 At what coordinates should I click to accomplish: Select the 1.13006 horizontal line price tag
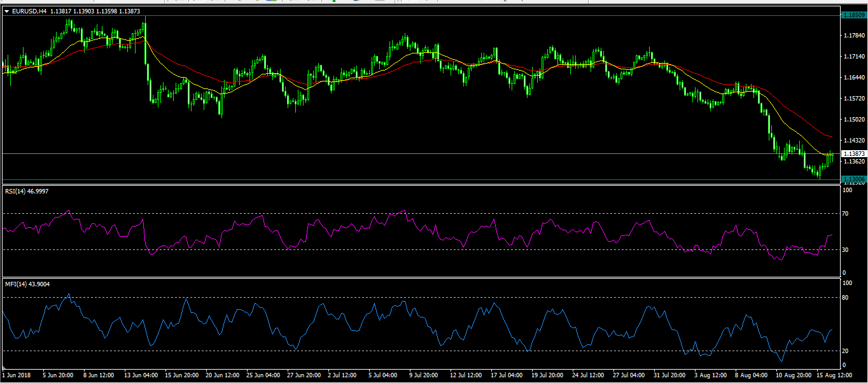[853, 179]
